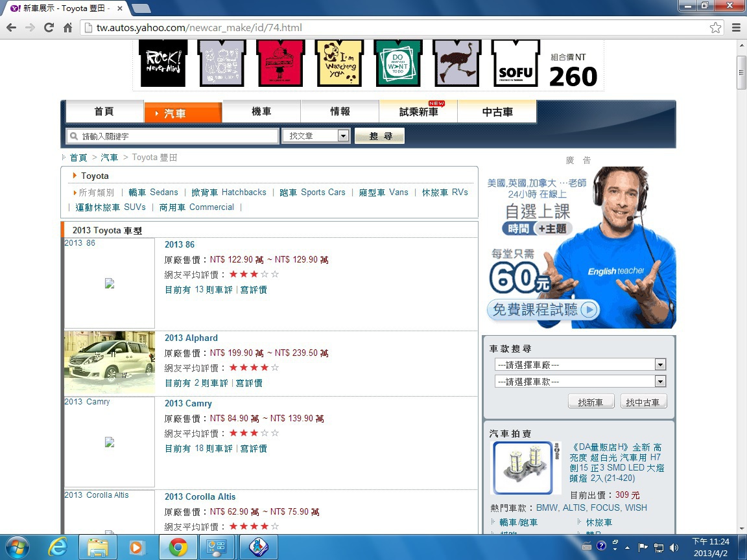Open the 請選擇車款 dropdown
Viewport: 747px width, 560px height.
pos(580,381)
